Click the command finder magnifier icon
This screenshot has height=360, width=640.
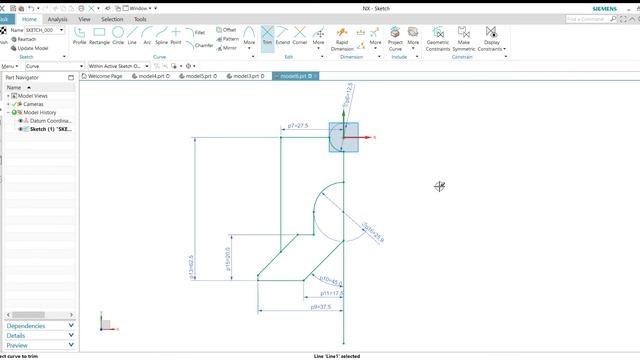(613, 19)
